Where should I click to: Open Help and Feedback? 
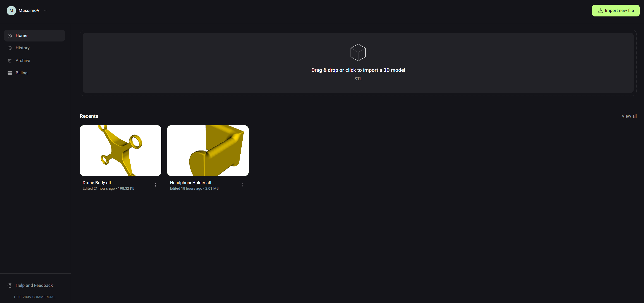[34, 285]
